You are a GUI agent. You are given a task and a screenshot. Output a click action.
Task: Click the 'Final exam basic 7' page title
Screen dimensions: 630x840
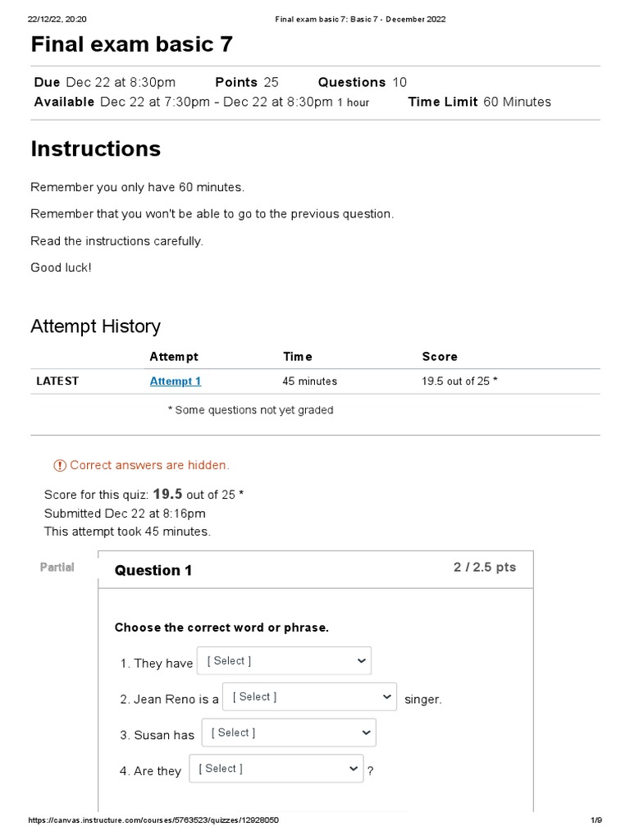[x=132, y=45]
